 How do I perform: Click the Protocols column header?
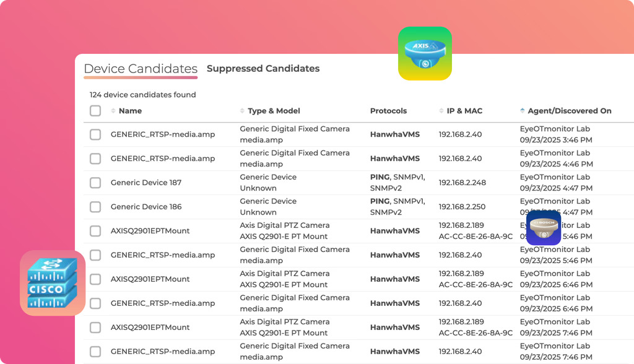tap(388, 111)
